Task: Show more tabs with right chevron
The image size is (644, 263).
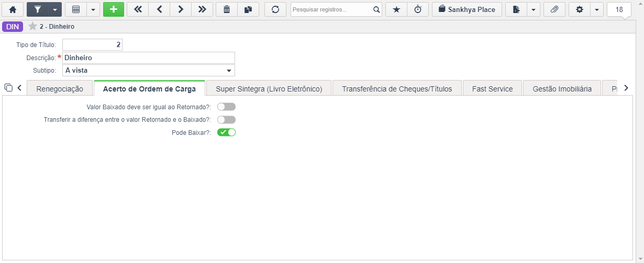Action: pos(626,88)
